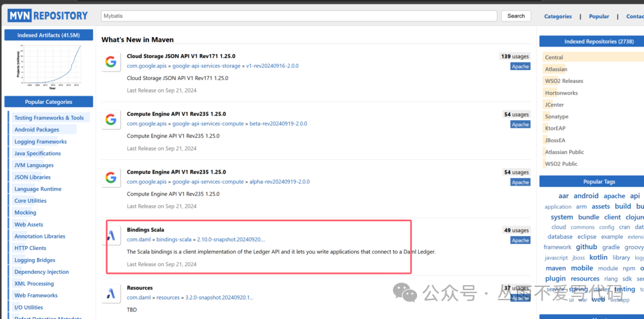
Task: Select WSO2 Public repository
Action: [x=561, y=164]
